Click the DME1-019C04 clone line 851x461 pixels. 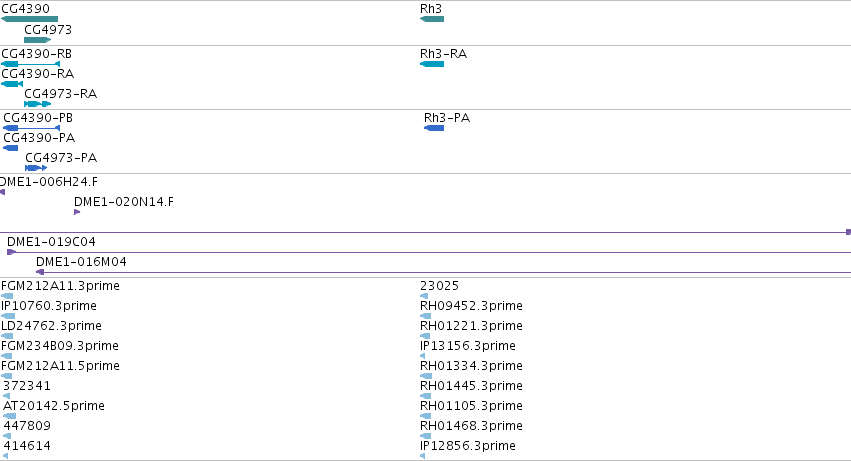pos(429,252)
